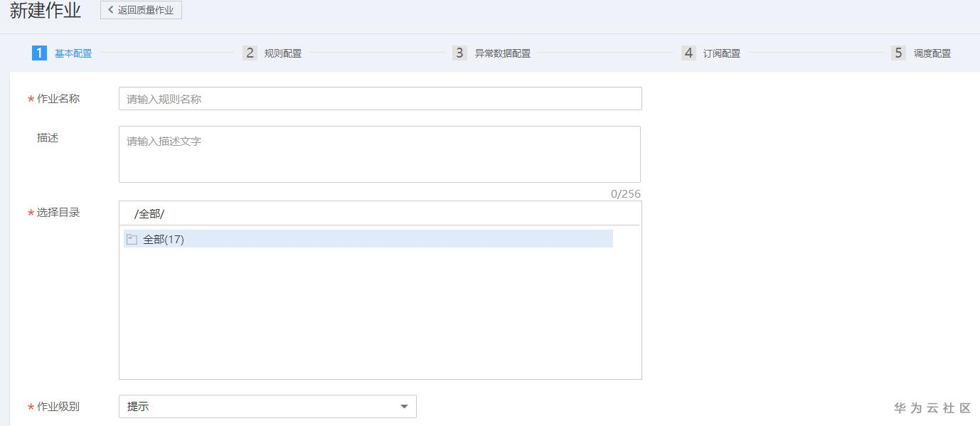Open the 异常数据配置 step
This screenshot has height=426, width=980.
pos(503,53)
